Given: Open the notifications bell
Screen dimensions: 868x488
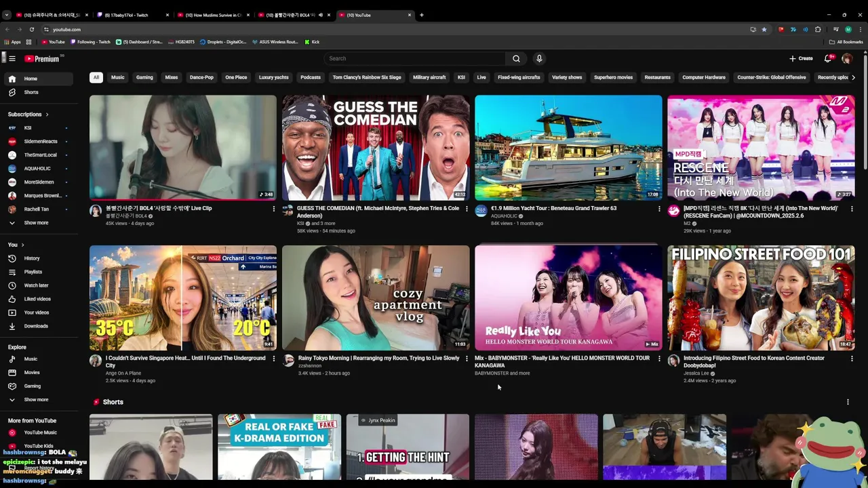Looking at the screenshot, I should [828, 58].
